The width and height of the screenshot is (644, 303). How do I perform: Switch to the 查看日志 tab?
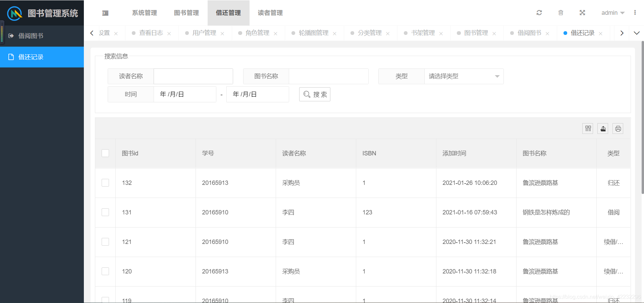(151, 33)
